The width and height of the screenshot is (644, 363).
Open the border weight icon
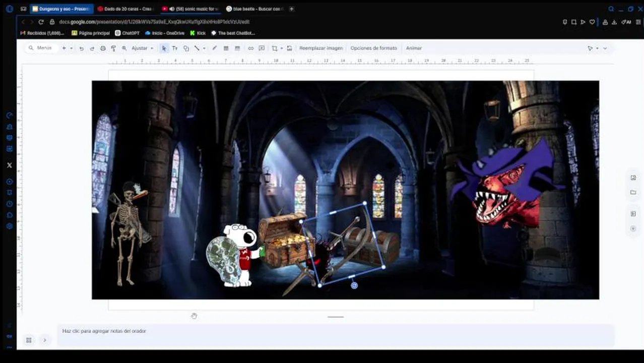click(226, 48)
